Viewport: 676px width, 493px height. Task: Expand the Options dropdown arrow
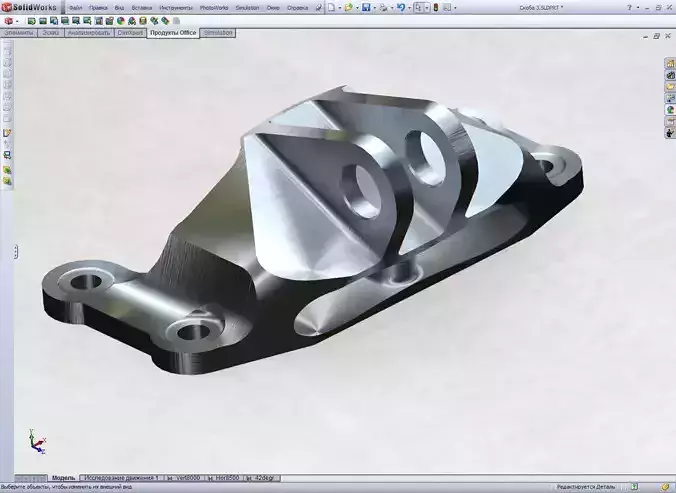click(455, 8)
